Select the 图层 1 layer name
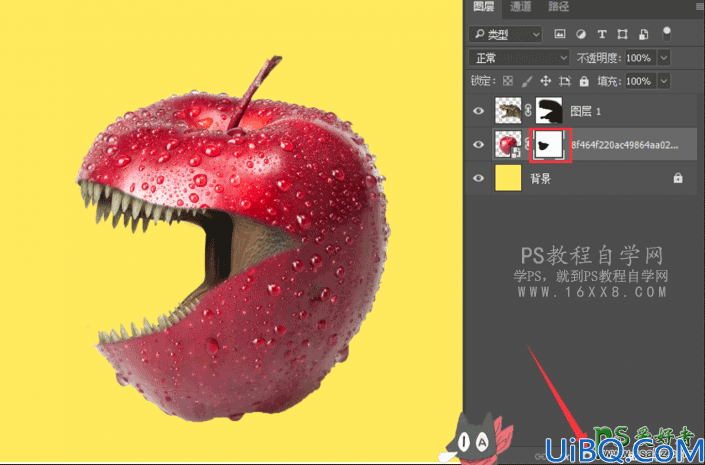 [x=585, y=111]
